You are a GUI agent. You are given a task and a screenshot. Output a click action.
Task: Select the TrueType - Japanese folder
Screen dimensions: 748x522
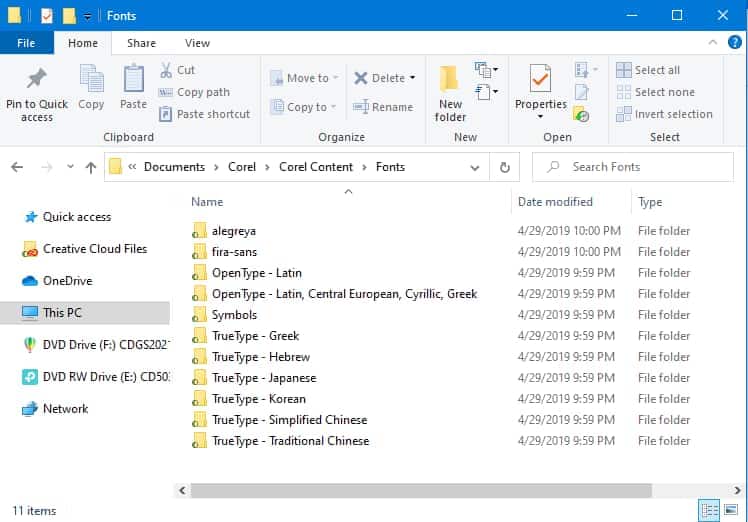pos(263,378)
